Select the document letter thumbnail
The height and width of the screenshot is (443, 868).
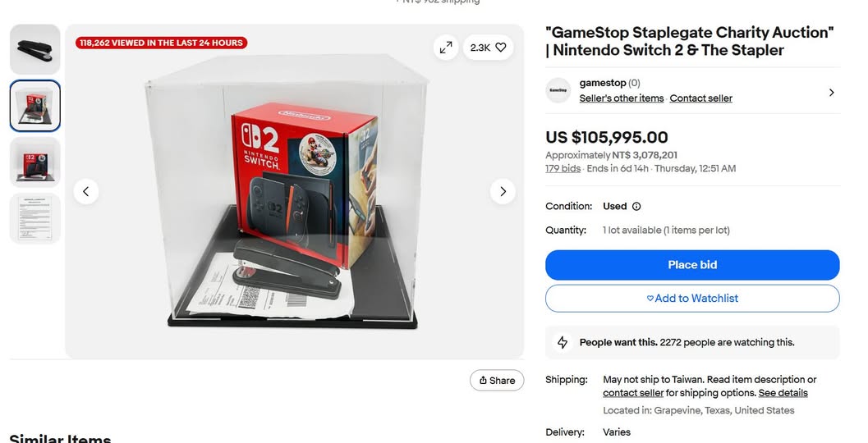pos(34,218)
